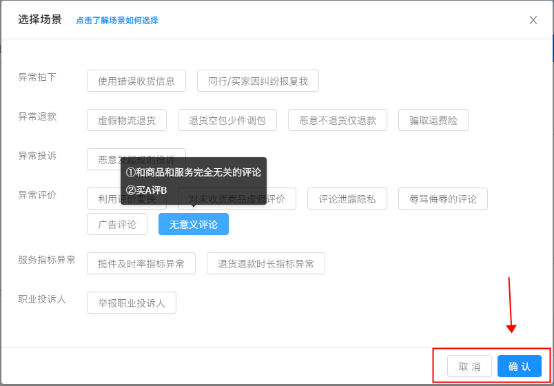Viewport: 554px width, 386px height.
Task: Choose 恶意不退货仅退款 scene
Action: (337, 120)
